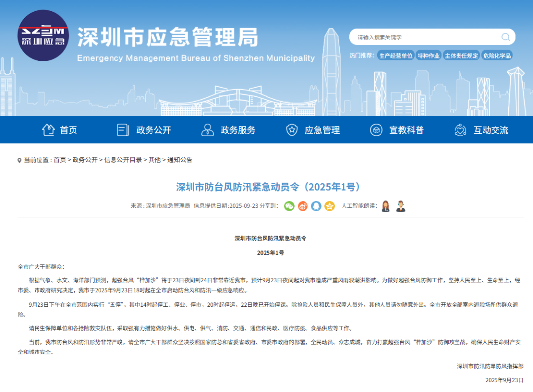533x392 pixels.
Task: Open the 生产经营单位 recommended search
Action: pyautogui.click(x=396, y=55)
